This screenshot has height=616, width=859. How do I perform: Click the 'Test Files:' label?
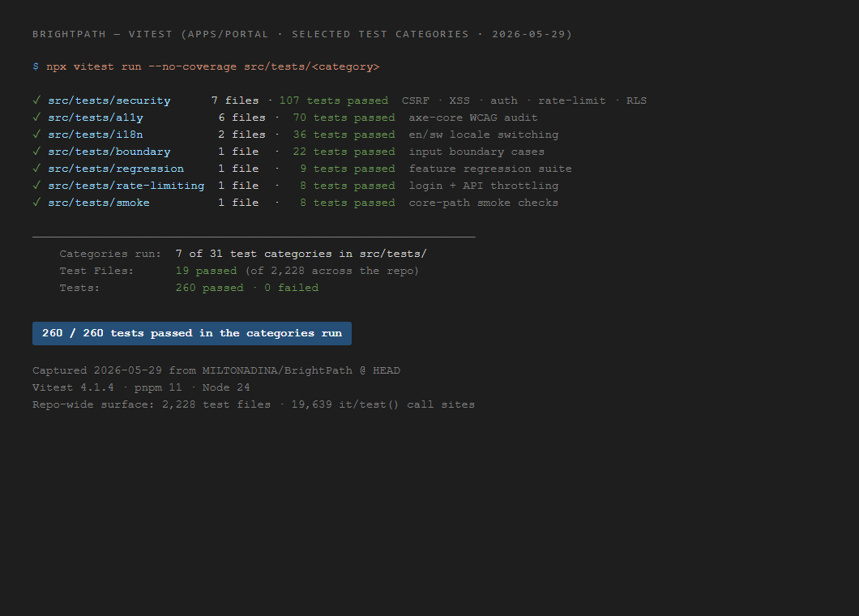tap(97, 271)
